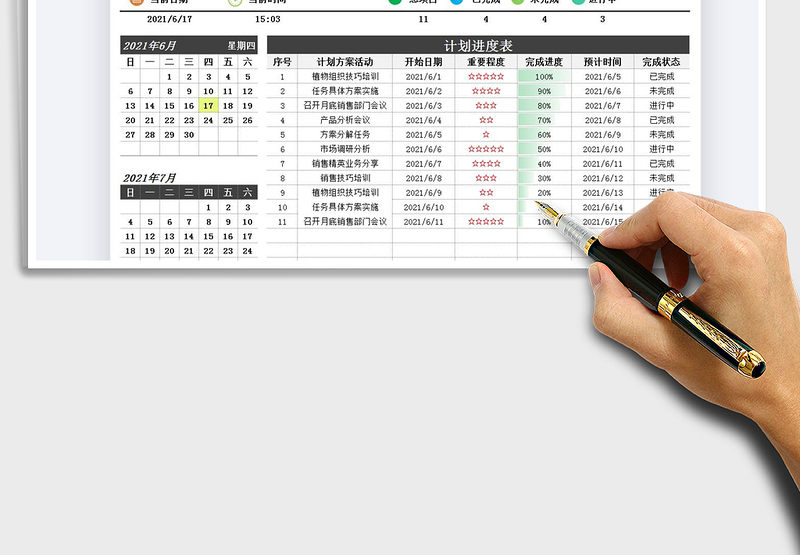This screenshot has height=555, width=800.
Task: Select day 27 in the June calendar
Action: pos(130,135)
